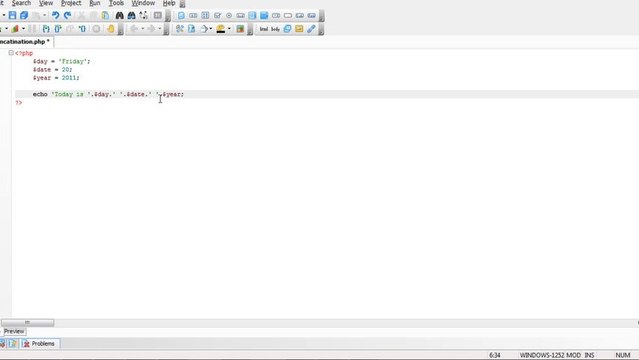Viewport: 639px width, 360px height.
Task: Click the Run to Cursor debug icon
Action: point(82,29)
